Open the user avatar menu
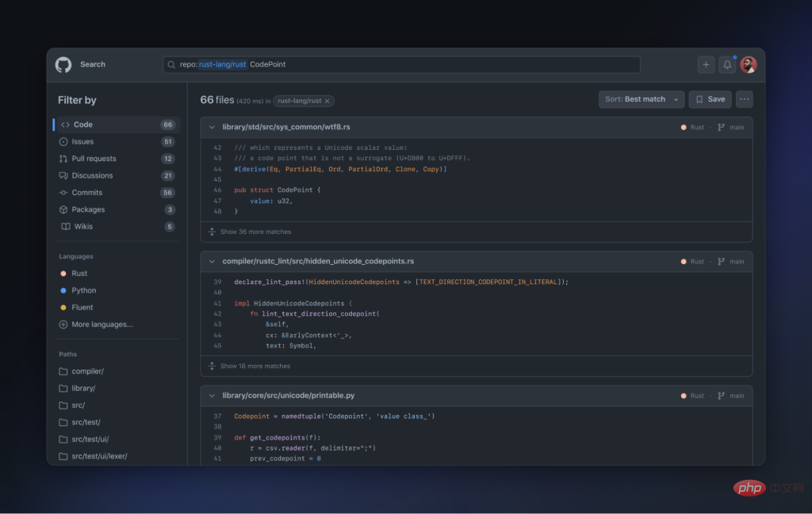The height and width of the screenshot is (514, 812). pyautogui.click(x=749, y=65)
